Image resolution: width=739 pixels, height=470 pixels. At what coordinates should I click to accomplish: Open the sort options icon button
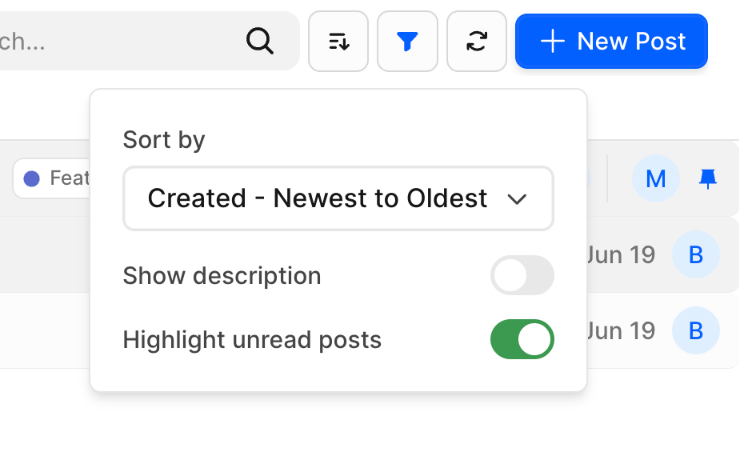pos(338,41)
